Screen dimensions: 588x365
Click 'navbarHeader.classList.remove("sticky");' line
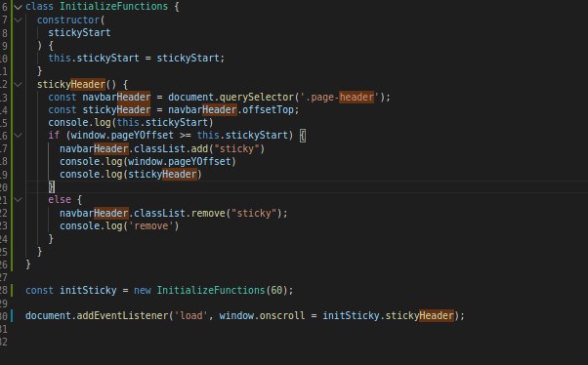[x=174, y=213]
